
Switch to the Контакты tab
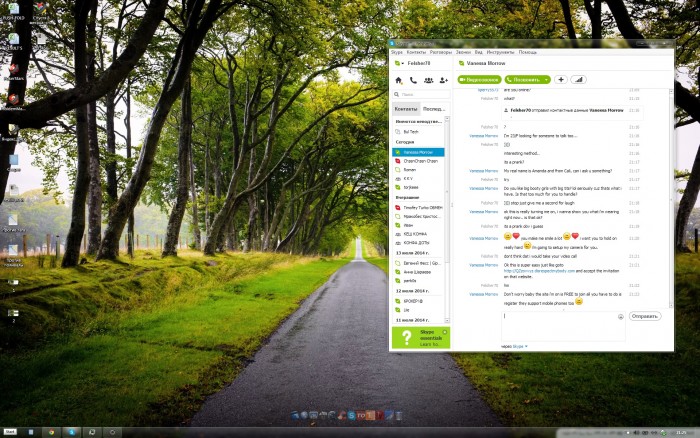pyautogui.click(x=406, y=109)
